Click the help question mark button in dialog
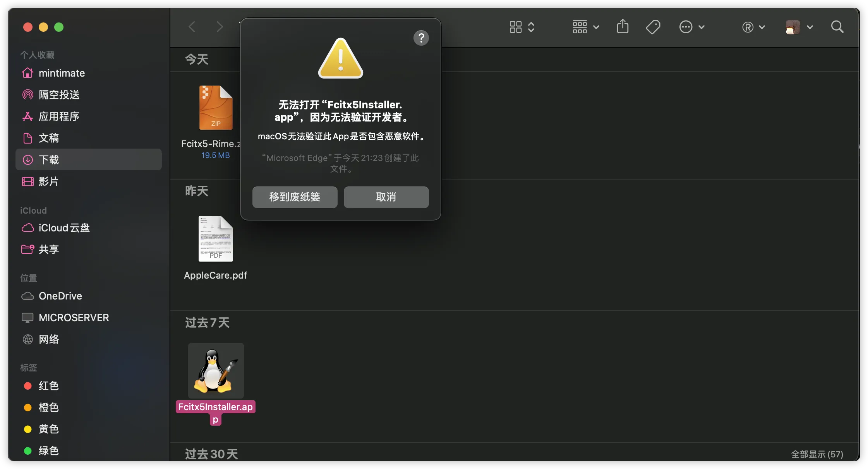The image size is (868, 469). click(x=421, y=38)
